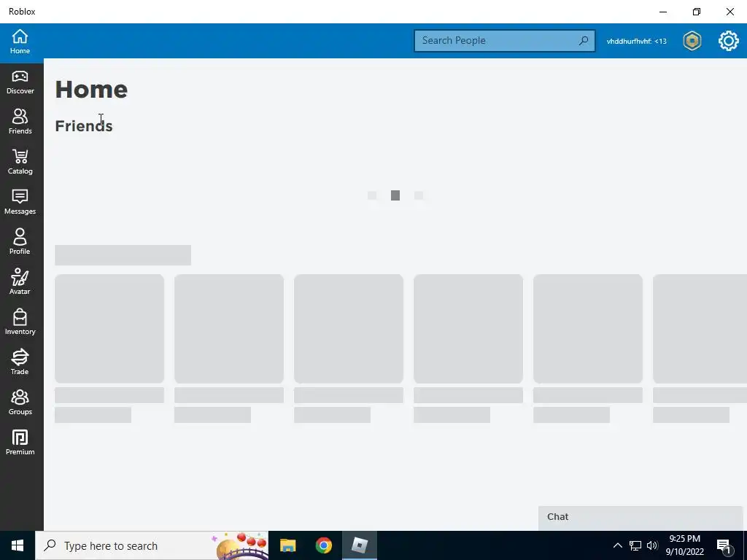
Task: View the Profile page
Action: [x=20, y=242]
